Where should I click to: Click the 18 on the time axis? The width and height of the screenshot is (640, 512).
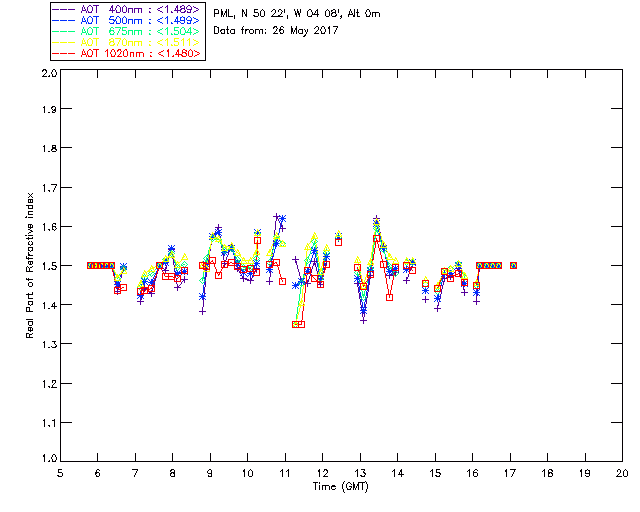[547, 473]
